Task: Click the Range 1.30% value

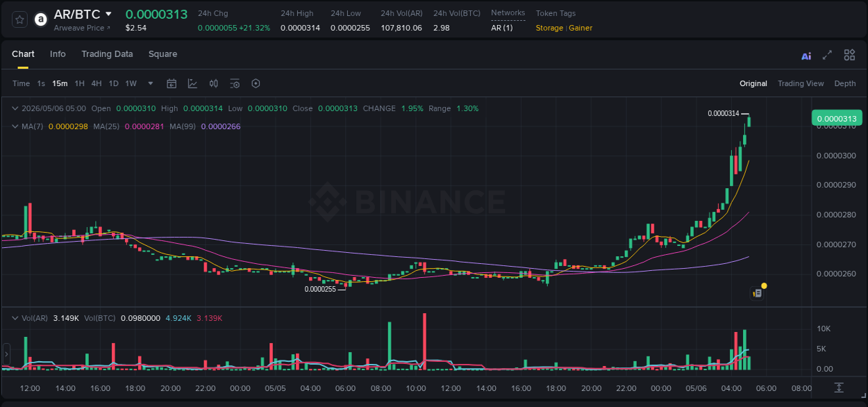Action: [x=467, y=108]
